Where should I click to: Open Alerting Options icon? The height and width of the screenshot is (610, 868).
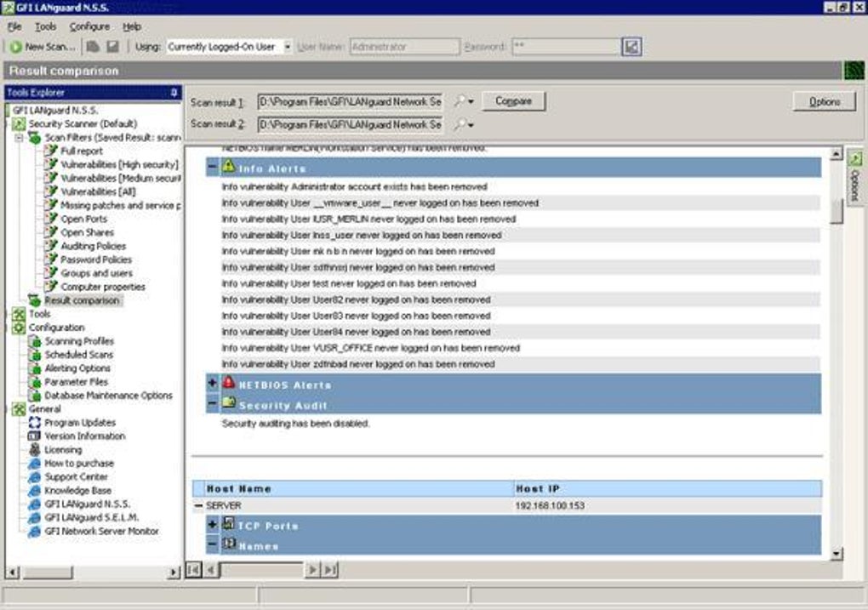(x=34, y=368)
